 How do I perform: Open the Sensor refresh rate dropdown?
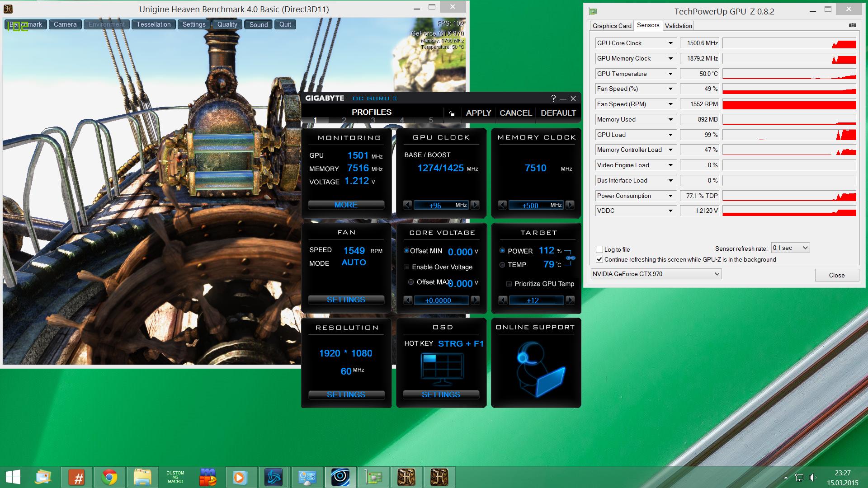(790, 248)
